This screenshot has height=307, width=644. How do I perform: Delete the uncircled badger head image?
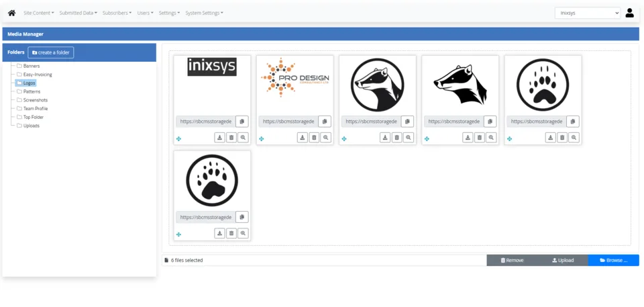(480, 138)
